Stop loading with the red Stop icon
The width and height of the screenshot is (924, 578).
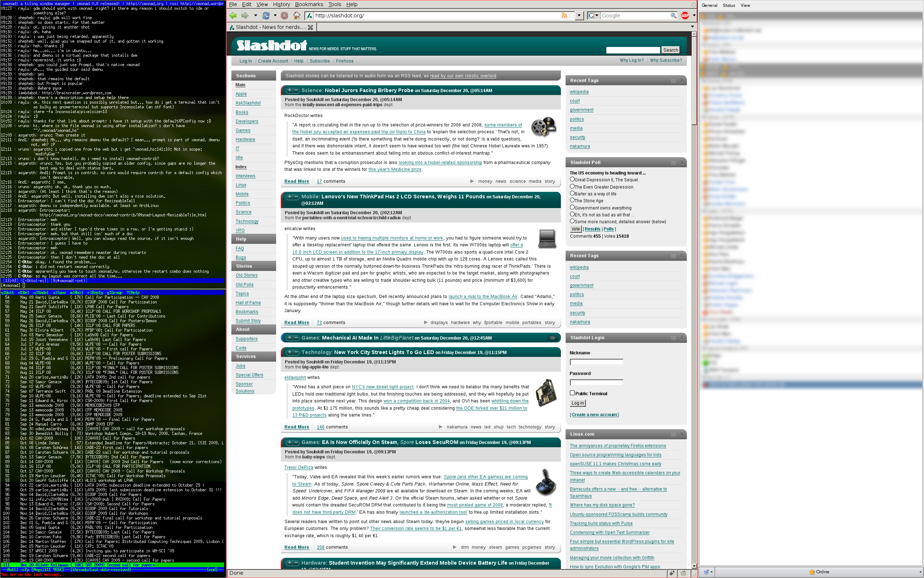point(284,16)
